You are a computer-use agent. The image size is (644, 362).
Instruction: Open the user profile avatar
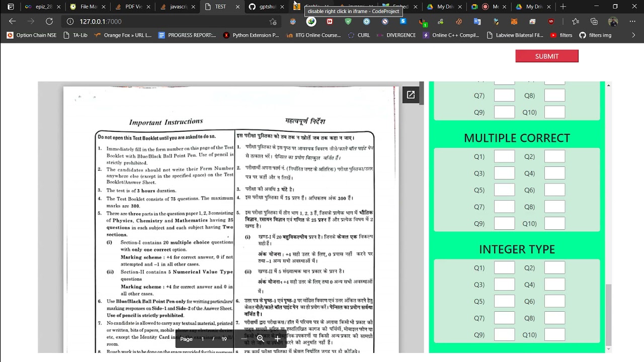pyautogui.click(x=613, y=22)
